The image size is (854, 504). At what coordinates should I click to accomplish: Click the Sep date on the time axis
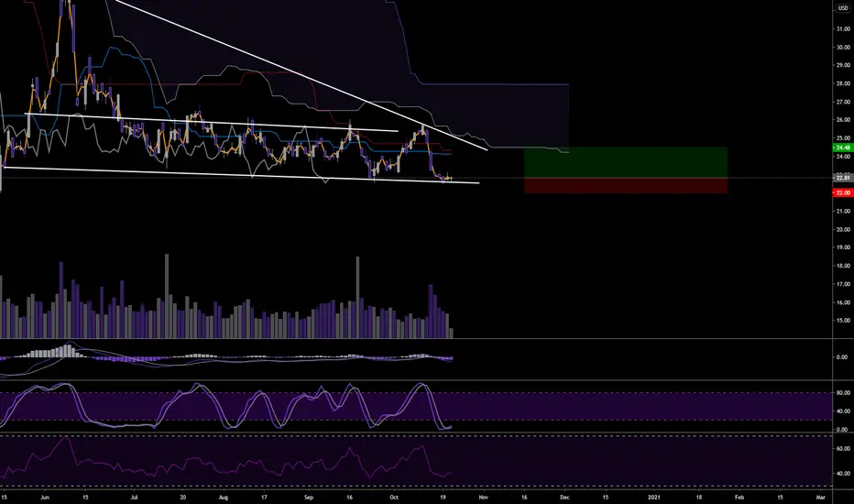click(309, 498)
